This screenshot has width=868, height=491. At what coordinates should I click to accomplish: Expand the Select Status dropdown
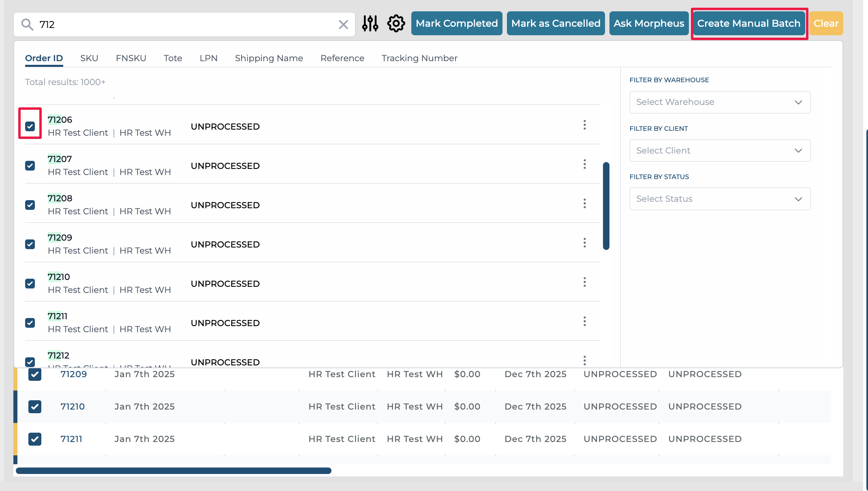tap(720, 199)
